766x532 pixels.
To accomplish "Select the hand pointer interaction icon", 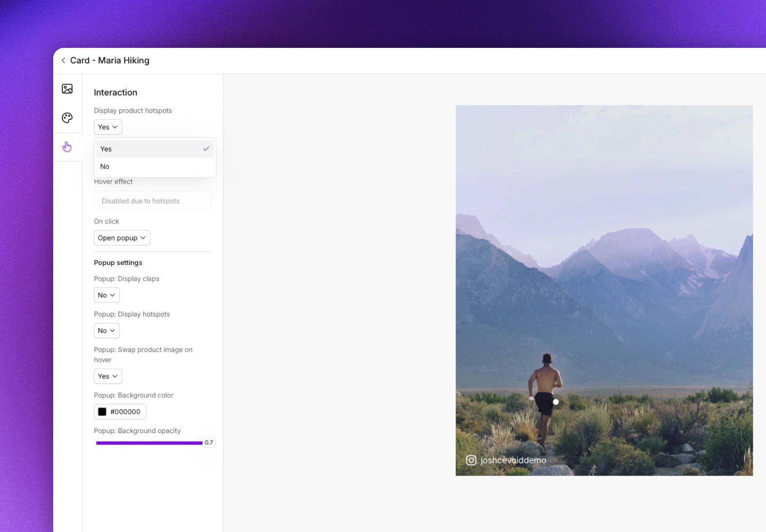I will (67, 147).
